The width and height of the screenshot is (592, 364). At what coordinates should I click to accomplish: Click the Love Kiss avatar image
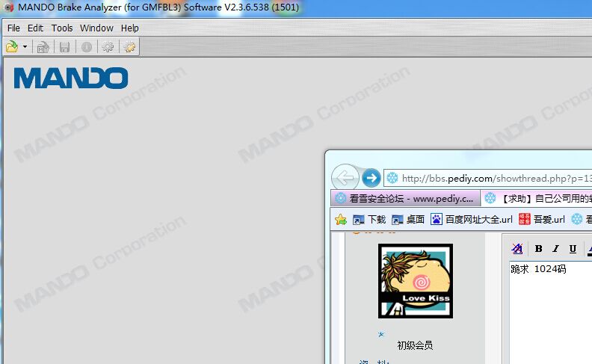pyautogui.click(x=416, y=281)
